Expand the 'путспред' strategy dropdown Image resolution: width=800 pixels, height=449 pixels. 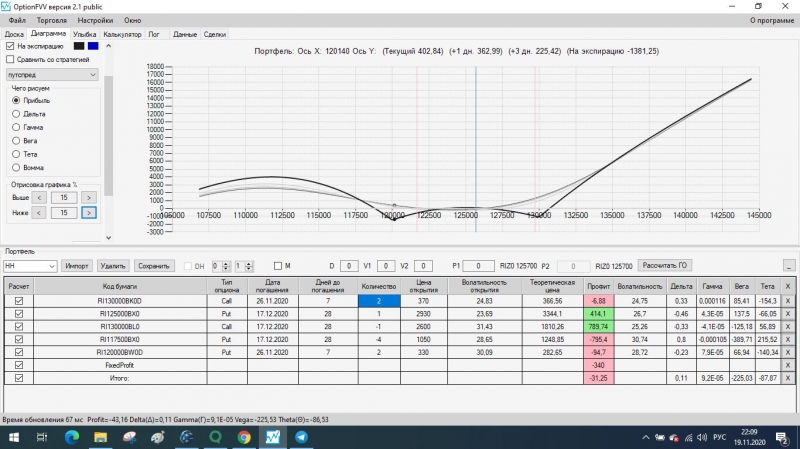coord(52,74)
